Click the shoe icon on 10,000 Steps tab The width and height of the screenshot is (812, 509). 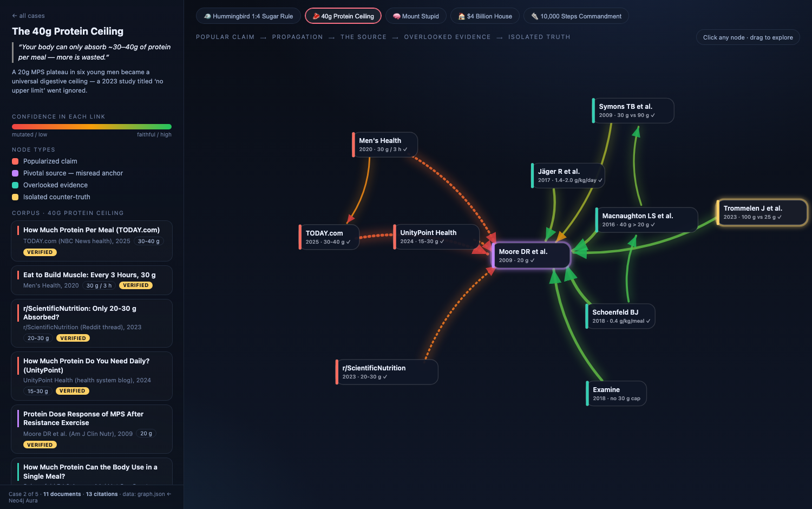[535, 16]
